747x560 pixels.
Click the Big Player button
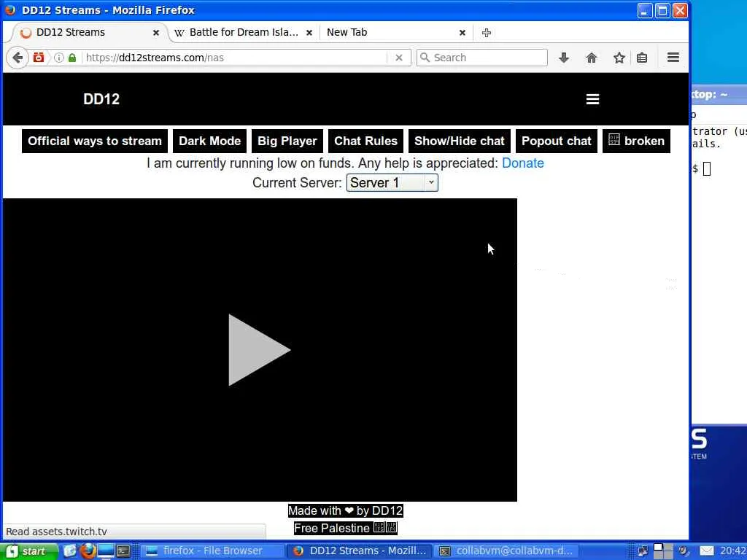pos(287,141)
